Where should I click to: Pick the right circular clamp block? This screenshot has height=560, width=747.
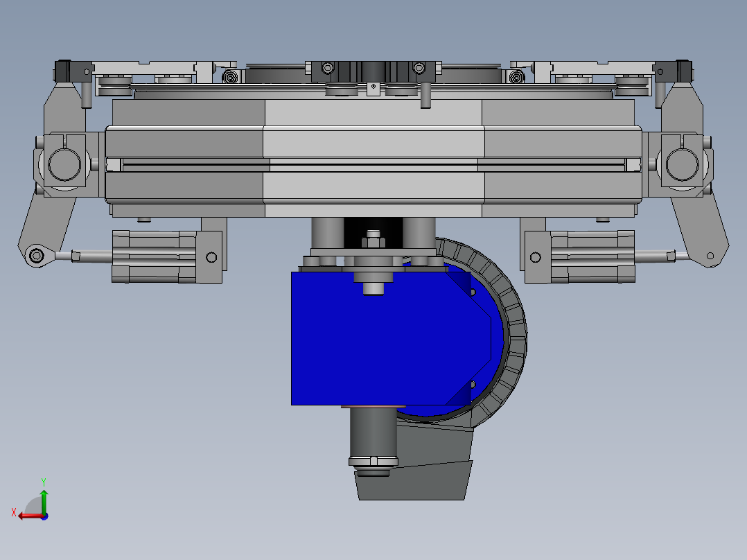(x=682, y=161)
